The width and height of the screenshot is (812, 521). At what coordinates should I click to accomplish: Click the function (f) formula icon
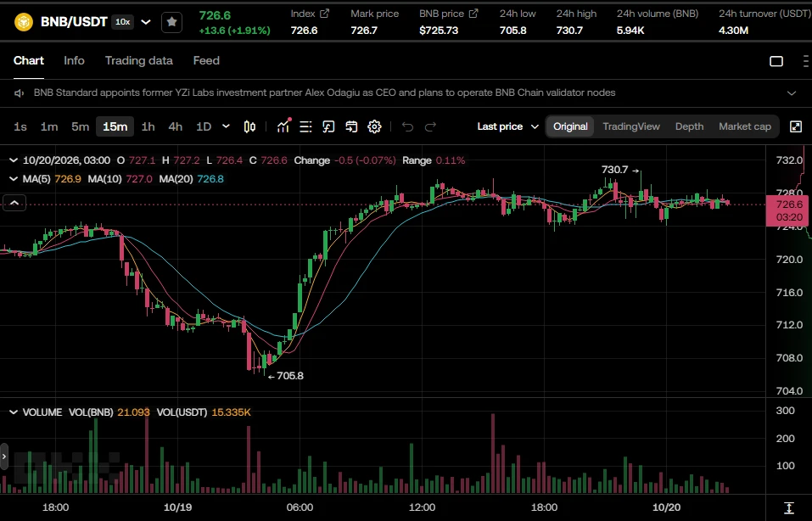coord(328,126)
